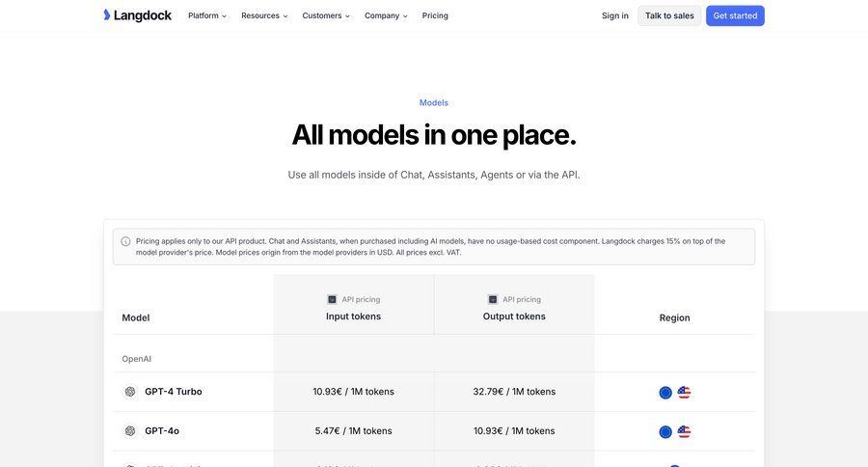The image size is (868, 467).
Task: Click the EU flag in GPT-4o row
Action: click(x=665, y=432)
